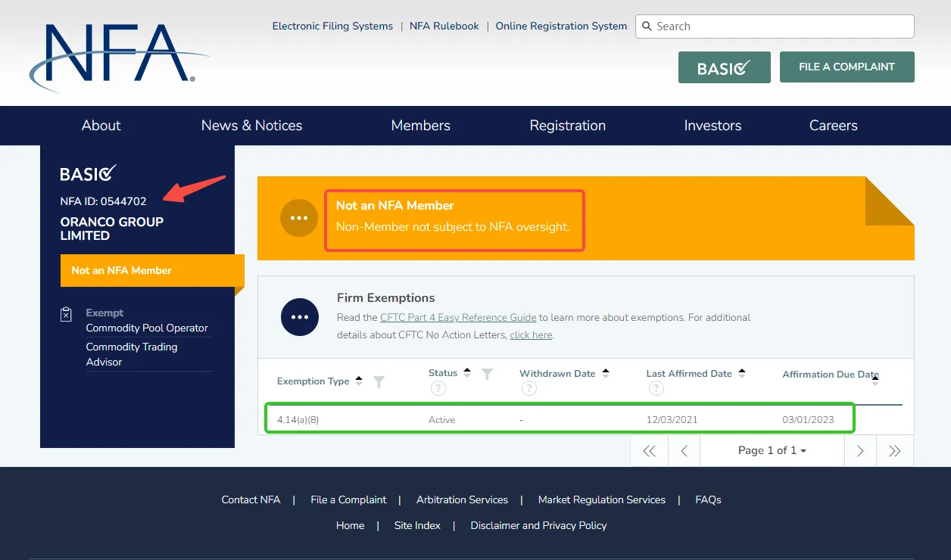Select Commodity Pool Operator in sidebar
This screenshot has width=951, height=560.
coord(147,328)
